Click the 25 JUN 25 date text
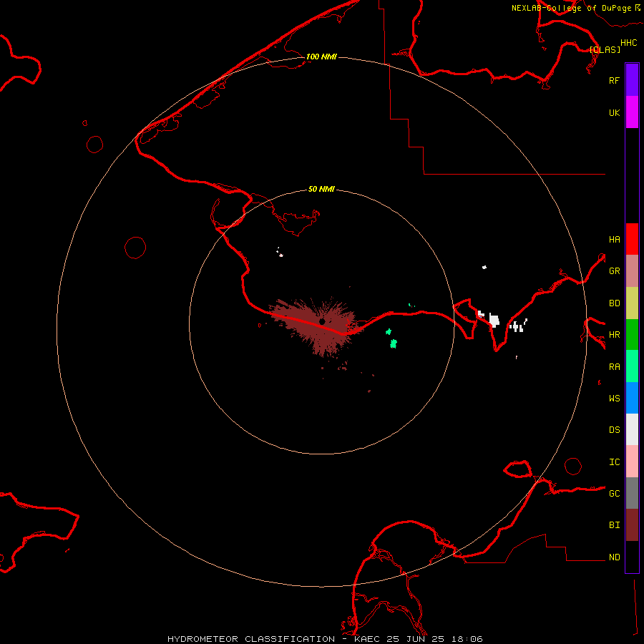The width and height of the screenshot is (644, 644). tap(416, 639)
